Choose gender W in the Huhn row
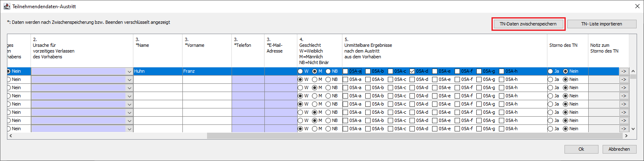 [300, 71]
